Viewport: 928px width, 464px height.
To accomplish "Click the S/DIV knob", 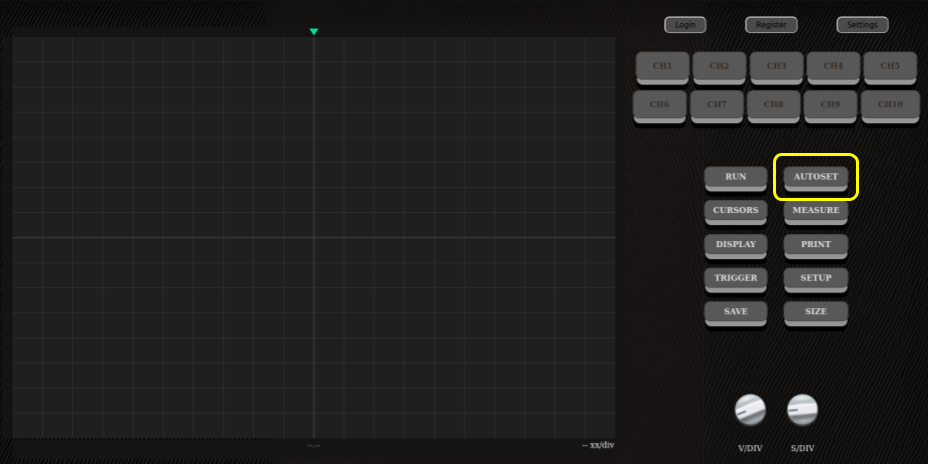I will (803, 410).
